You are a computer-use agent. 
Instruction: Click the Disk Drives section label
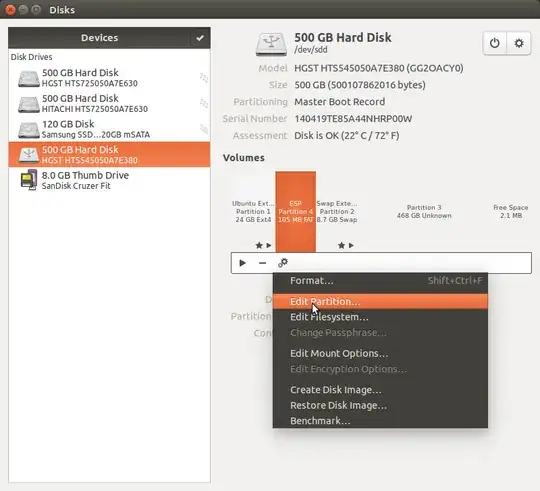(x=31, y=57)
